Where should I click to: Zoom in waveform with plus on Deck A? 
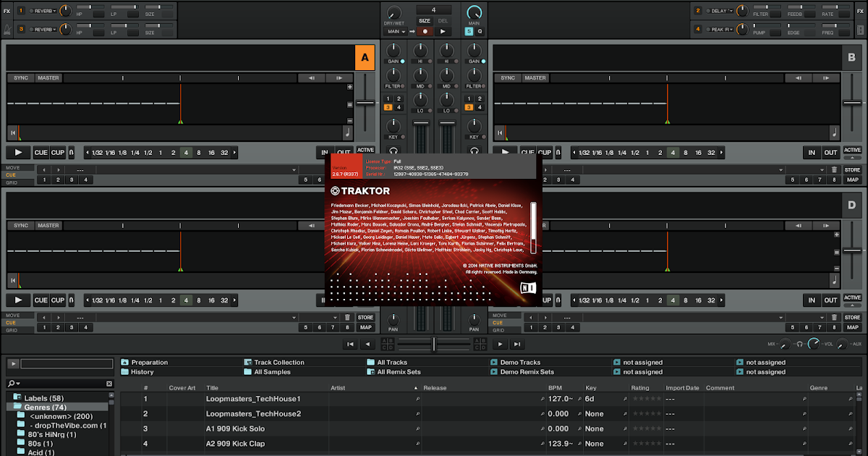pyautogui.click(x=350, y=88)
